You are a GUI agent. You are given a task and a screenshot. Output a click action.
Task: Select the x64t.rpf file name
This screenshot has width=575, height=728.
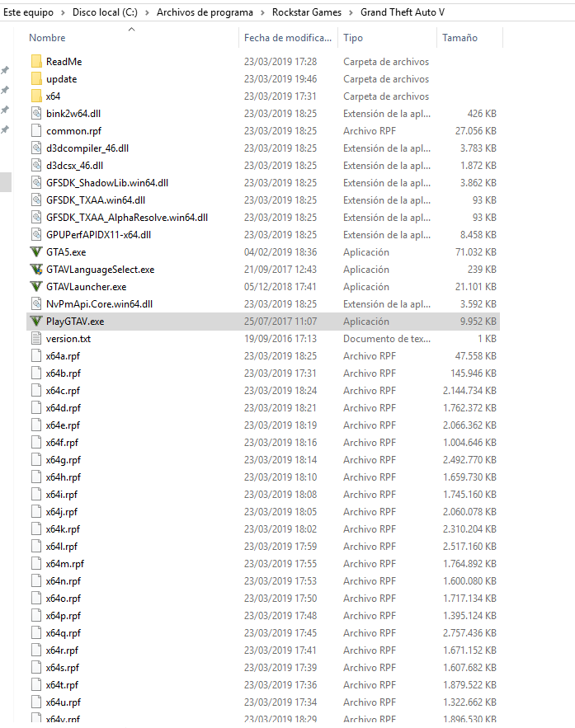tap(62, 685)
